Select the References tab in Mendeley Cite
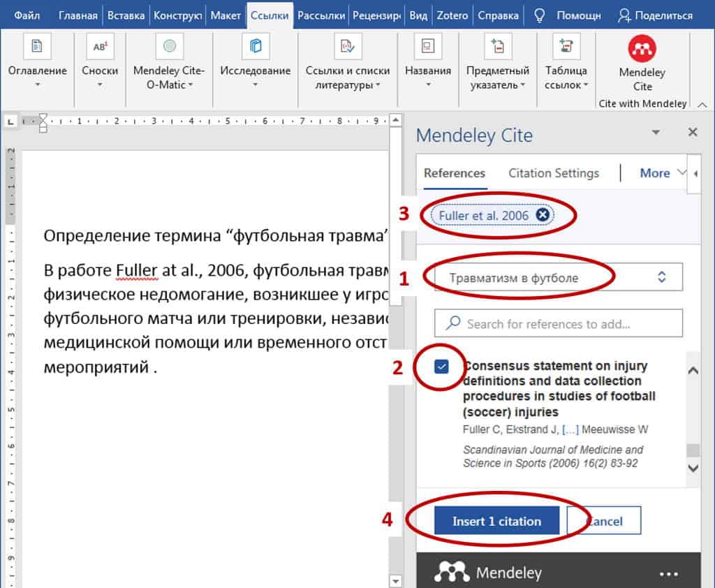The height and width of the screenshot is (588, 715). pyautogui.click(x=455, y=173)
